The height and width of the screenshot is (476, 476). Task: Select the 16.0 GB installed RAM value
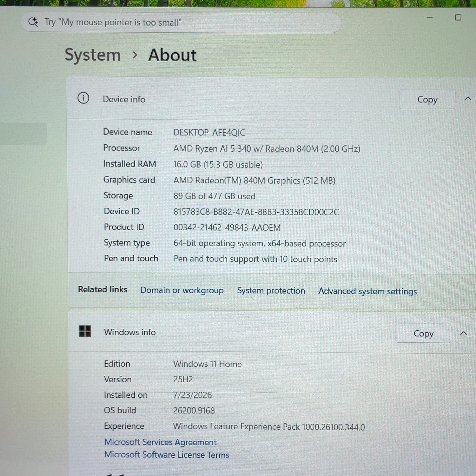click(x=218, y=165)
